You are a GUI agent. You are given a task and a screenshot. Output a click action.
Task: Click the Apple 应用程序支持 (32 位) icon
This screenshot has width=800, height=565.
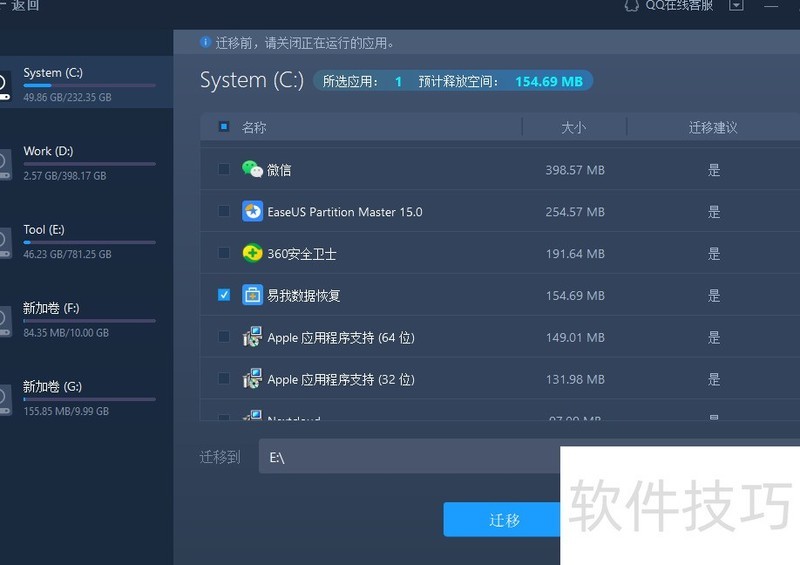click(252, 380)
